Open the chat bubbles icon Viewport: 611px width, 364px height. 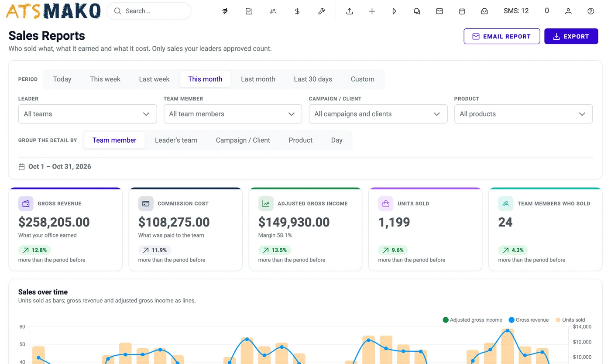(x=417, y=11)
